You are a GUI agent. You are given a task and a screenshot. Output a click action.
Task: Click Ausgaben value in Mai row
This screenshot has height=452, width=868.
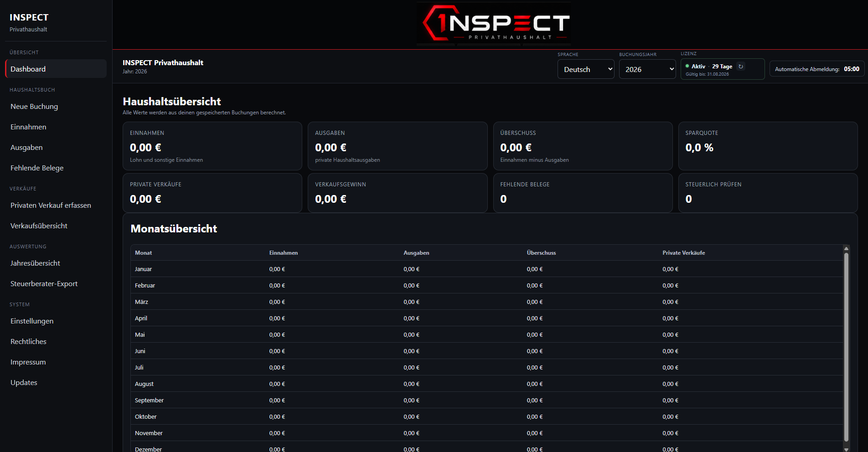pos(411,334)
